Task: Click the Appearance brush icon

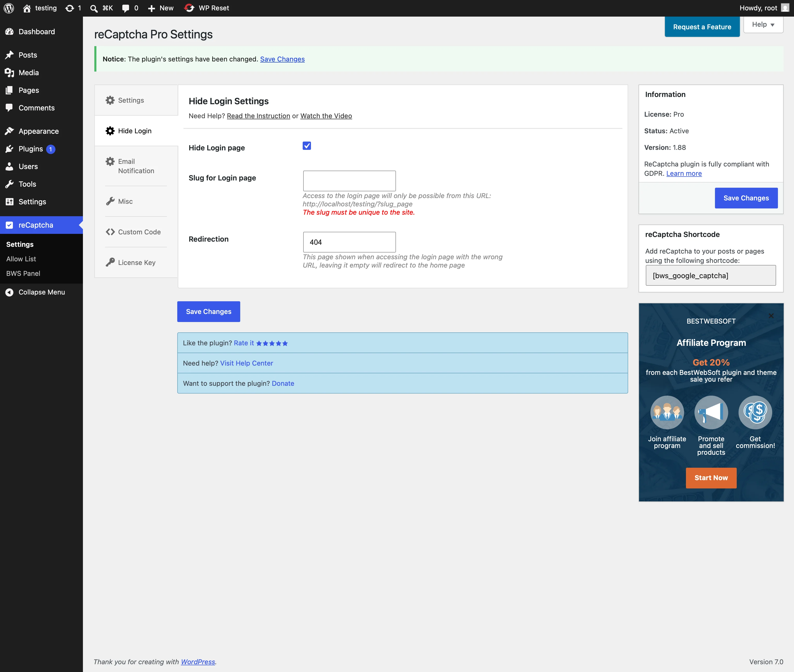Action: 10,131
